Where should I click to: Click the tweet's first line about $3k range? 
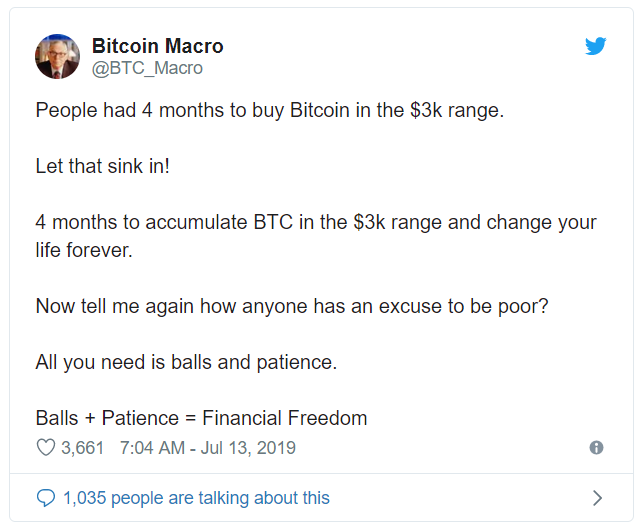point(270,111)
